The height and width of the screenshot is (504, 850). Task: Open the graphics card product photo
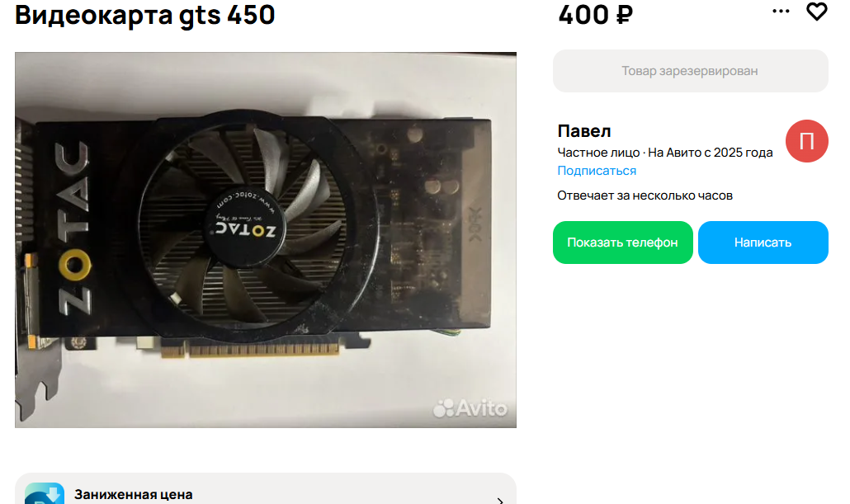pos(266,240)
